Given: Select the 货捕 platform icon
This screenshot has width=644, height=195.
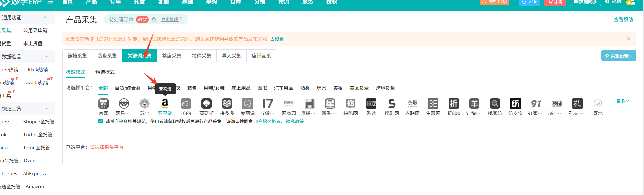Looking at the screenshot, I should (309, 103).
